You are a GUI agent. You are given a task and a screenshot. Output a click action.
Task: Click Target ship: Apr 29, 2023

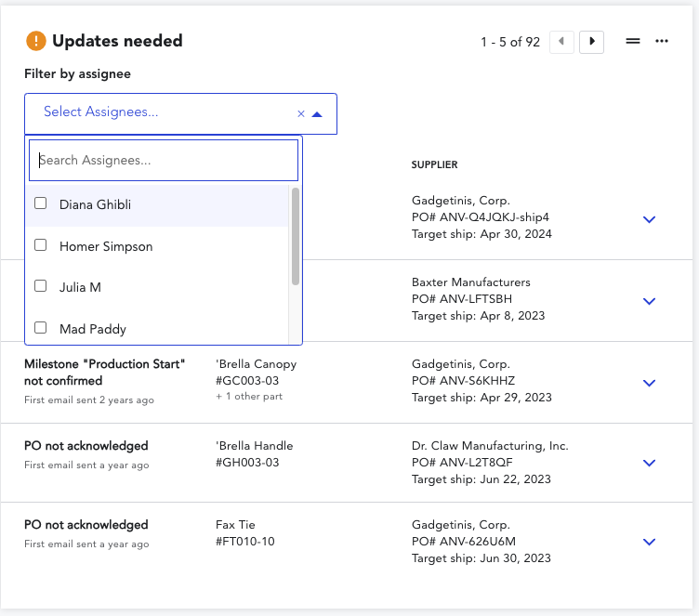481,397
